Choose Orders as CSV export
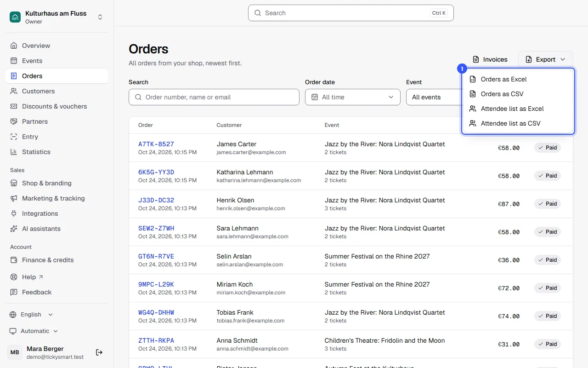 518,94
